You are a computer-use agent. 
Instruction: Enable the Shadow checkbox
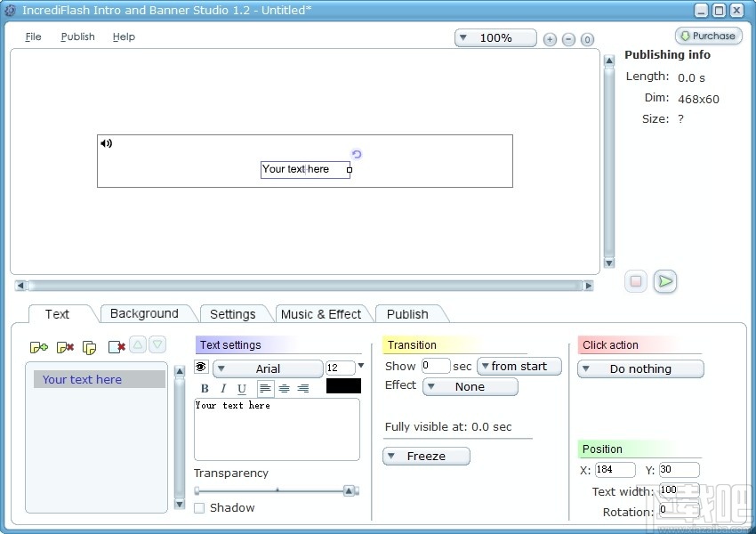point(199,508)
